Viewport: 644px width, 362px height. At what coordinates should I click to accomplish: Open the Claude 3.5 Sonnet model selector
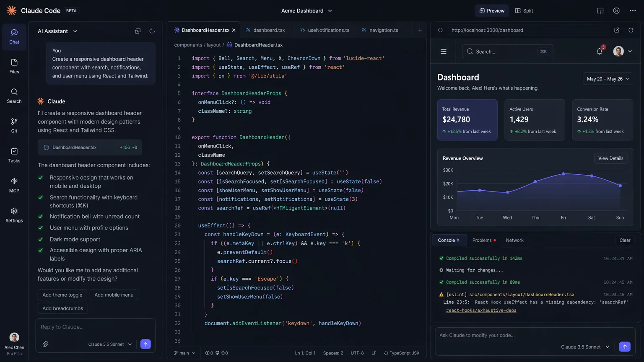coord(109,344)
